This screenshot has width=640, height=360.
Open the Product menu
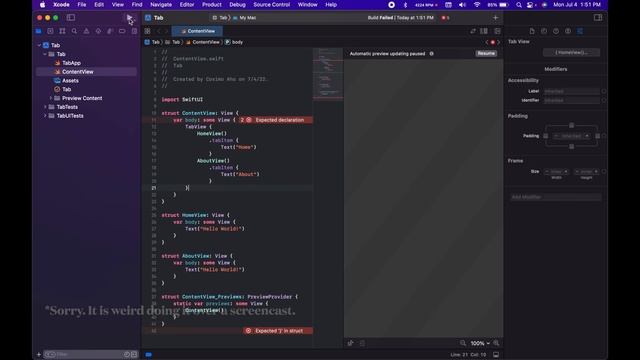pos(212,4)
